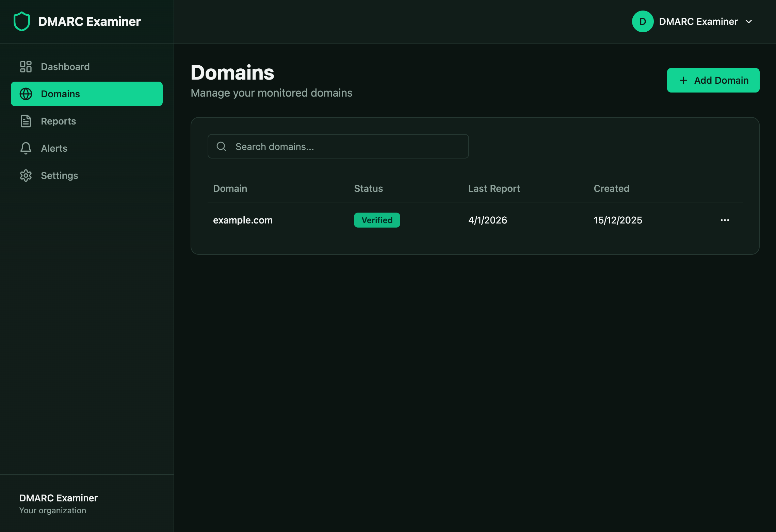Open the row actions ellipsis for example.com

click(x=725, y=220)
